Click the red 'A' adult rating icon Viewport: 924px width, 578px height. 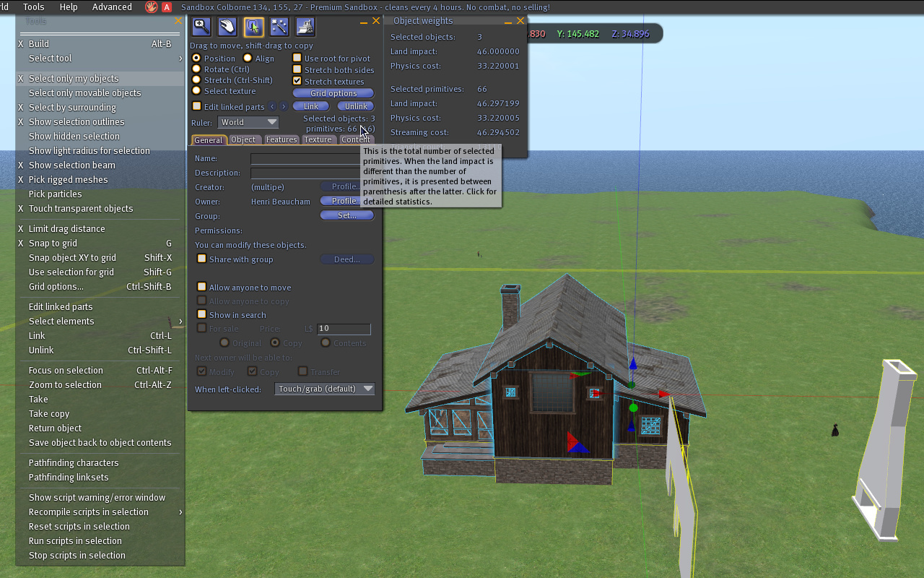[x=167, y=7]
